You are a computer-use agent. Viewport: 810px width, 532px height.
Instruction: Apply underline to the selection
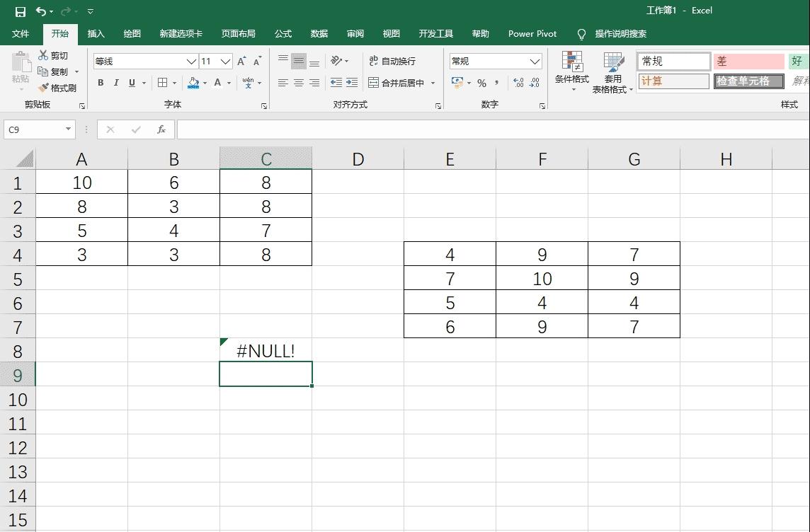coord(131,83)
